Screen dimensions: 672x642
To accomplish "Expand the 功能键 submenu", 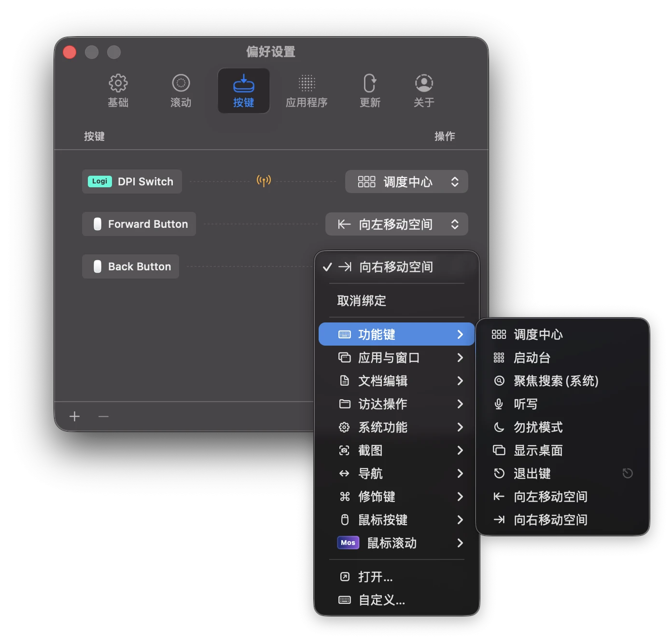I will pyautogui.click(x=397, y=334).
